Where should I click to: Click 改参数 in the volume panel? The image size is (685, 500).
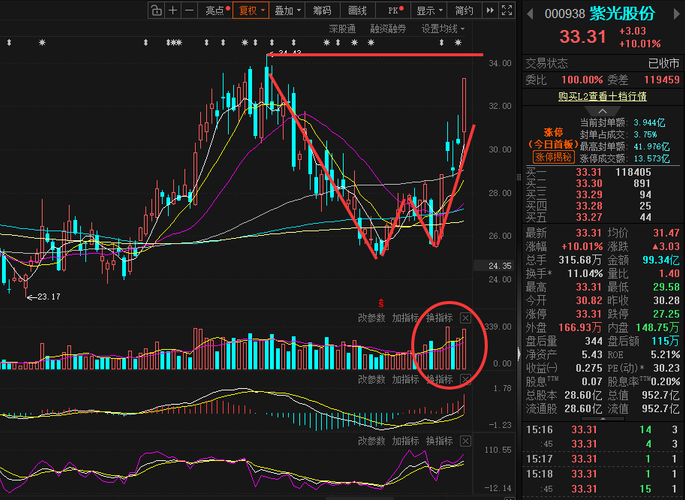click(x=372, y=318)
